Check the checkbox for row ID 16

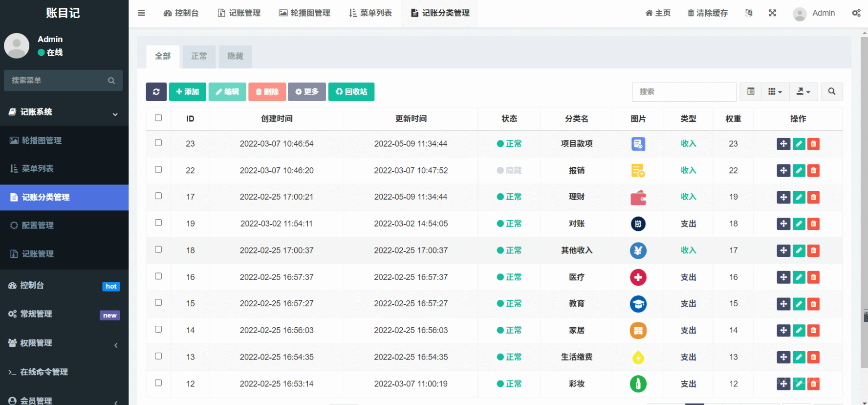coord(158,276)
